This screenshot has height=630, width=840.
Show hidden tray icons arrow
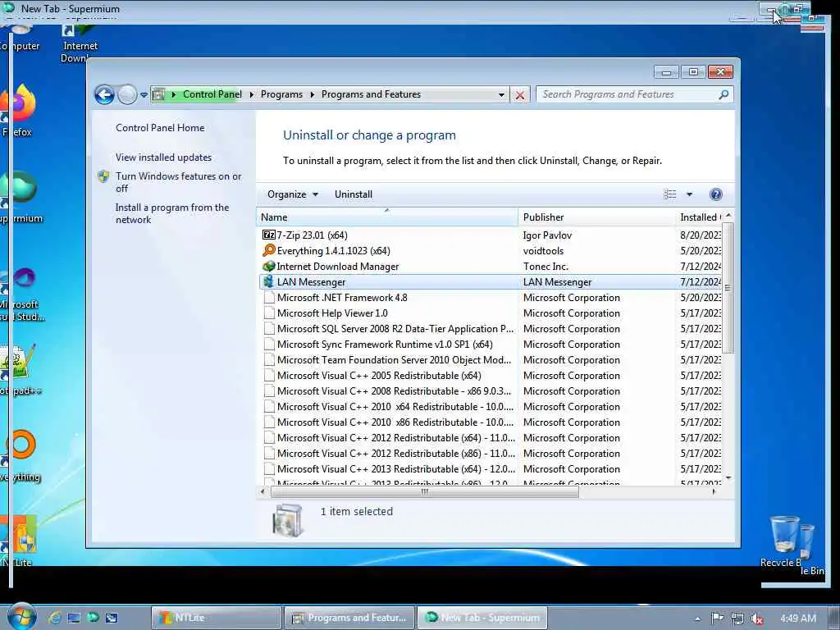[x=697, y=619]
